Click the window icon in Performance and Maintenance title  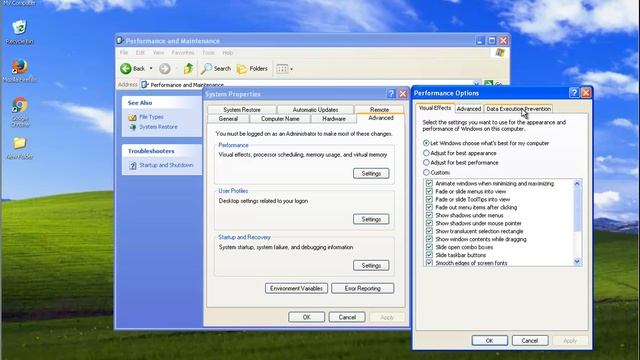coord(120,40)
